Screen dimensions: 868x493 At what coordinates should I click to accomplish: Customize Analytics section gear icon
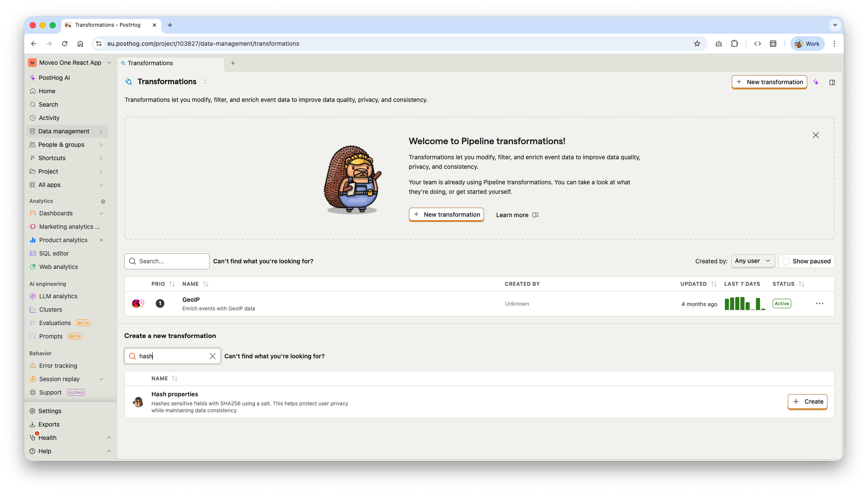103,202
